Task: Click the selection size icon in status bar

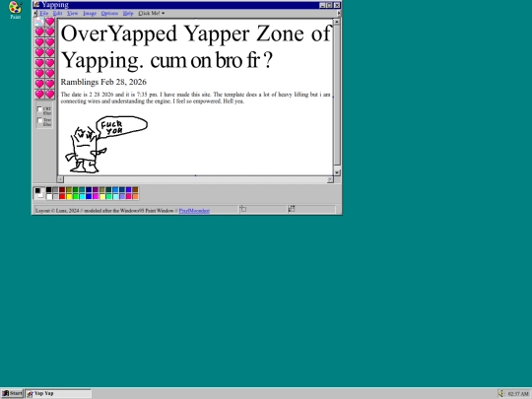Action: tap(291, 209)
